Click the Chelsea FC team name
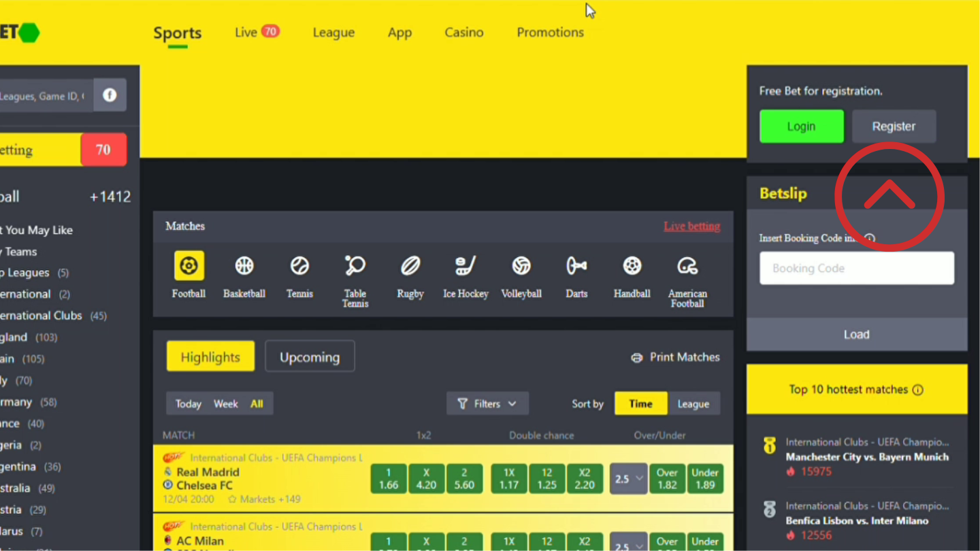The image size is (980, 551). click(204, 486)
